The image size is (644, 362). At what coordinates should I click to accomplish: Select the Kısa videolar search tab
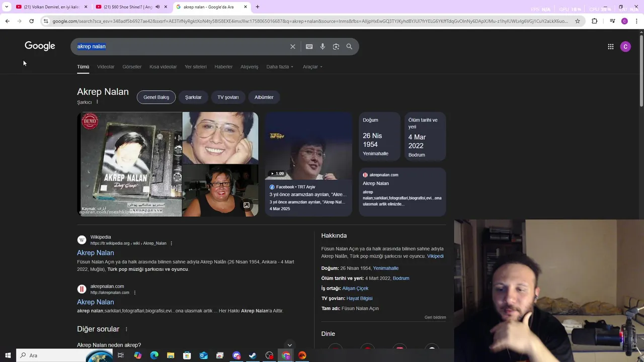click(x=163, y=67)
